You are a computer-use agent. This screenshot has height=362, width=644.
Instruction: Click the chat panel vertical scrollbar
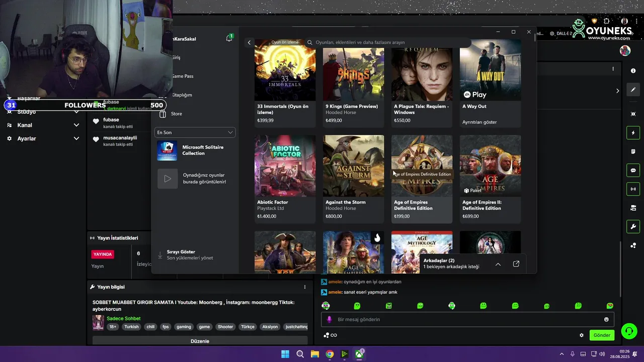620,269
